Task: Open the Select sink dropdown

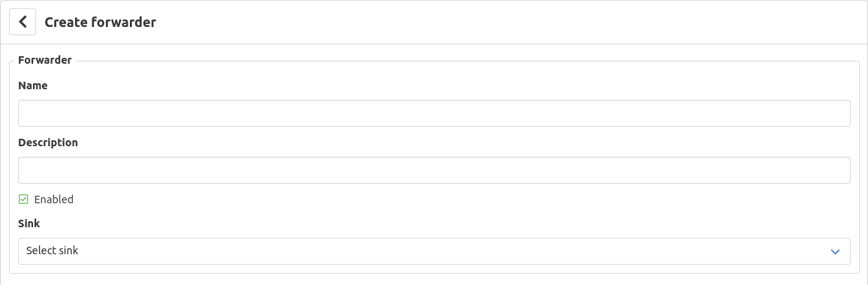Action: (x=434, y=251)
